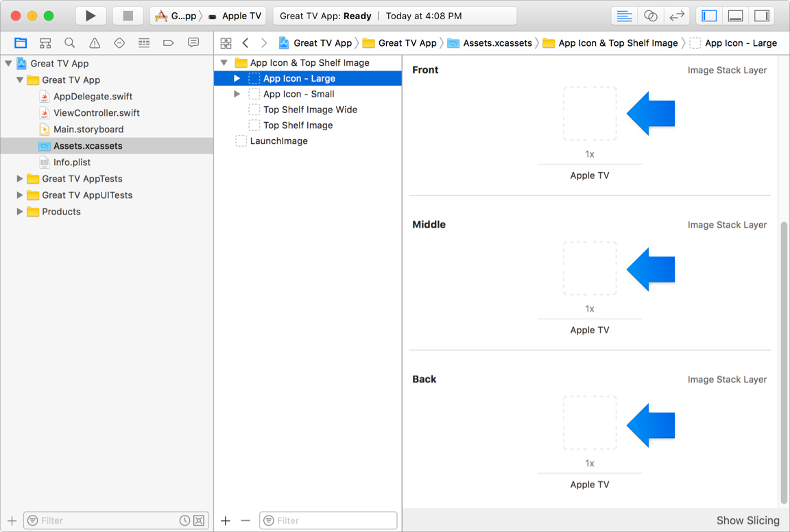
Task: Open Main.storyboard in the navigator
Action: 88,130
